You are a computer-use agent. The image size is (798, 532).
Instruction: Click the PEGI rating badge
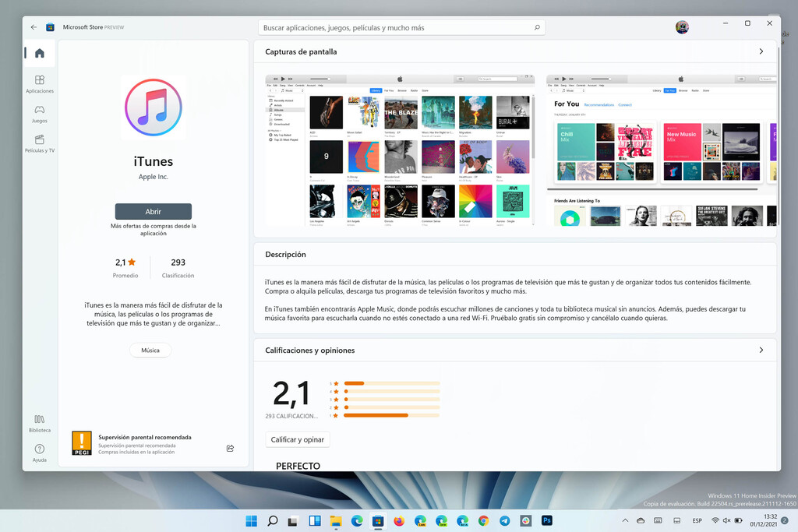pos(82,443)
